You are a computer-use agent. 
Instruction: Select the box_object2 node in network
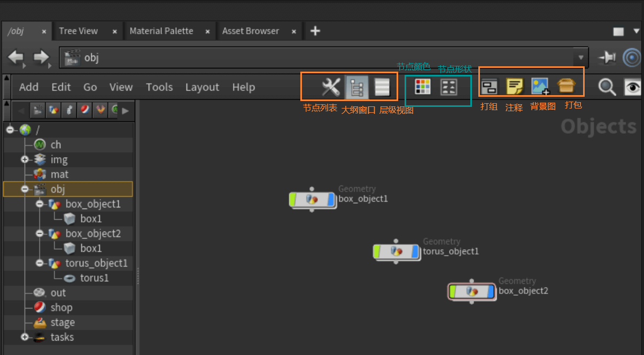coord(472,291)
